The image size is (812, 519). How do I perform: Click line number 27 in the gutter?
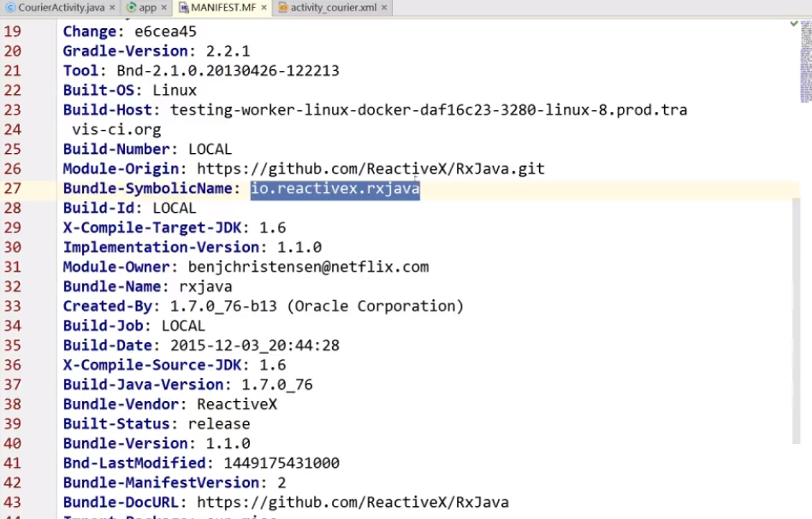13,188
